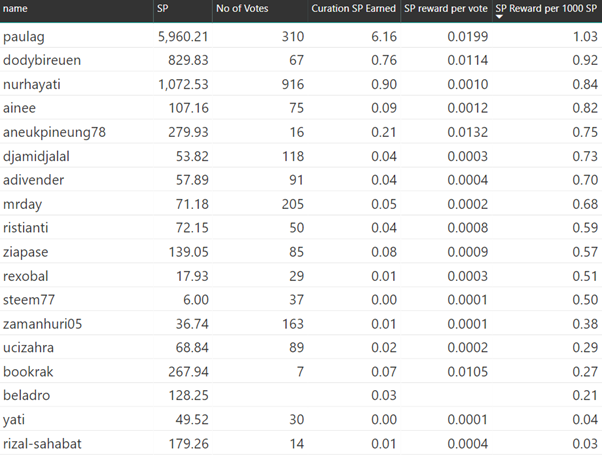Click the curation earned value 6.16

click(384, 37)
